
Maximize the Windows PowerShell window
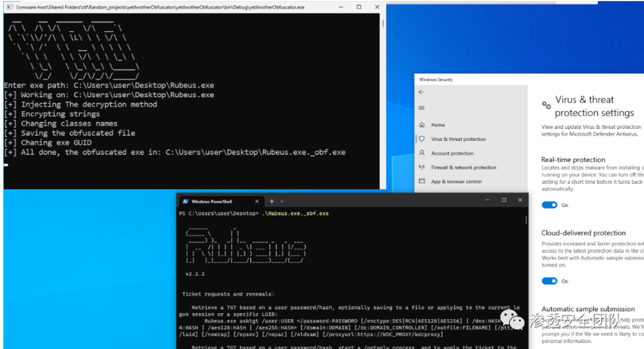[504, 200]
